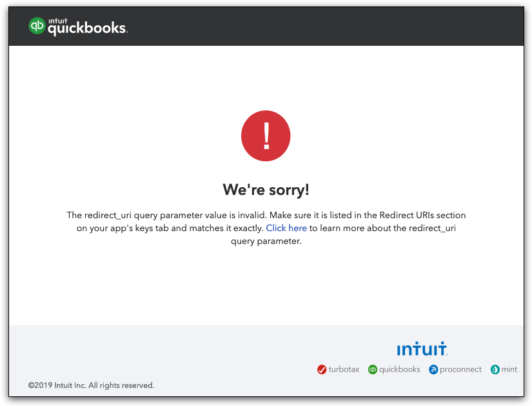The image size is (532, 406).
Task: Select the proconnect label in the footer
Action: pos(460,369)
